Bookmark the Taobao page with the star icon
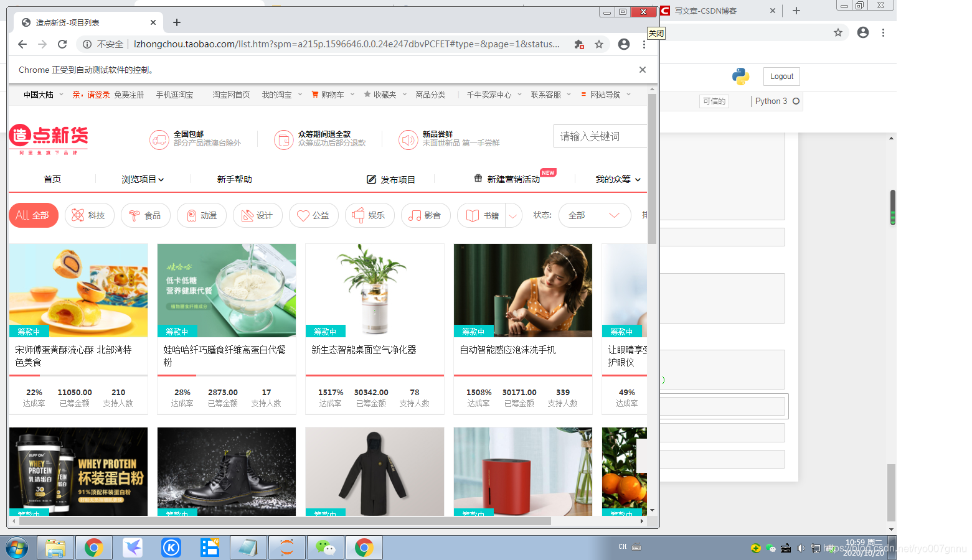 pos(599,44)
